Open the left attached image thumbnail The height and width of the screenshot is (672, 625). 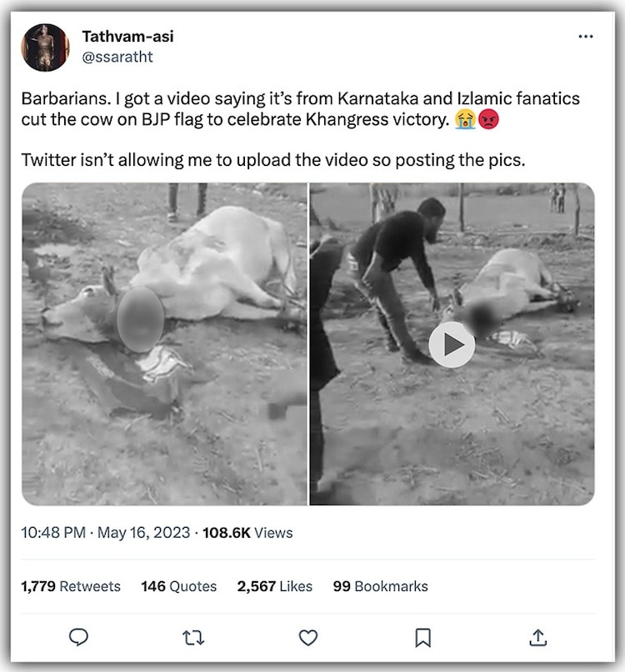[164, 344]
